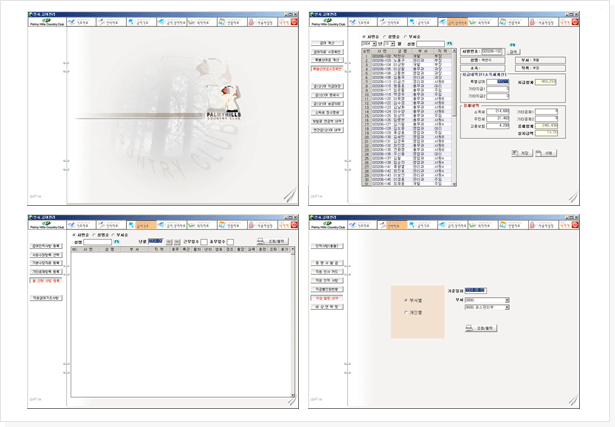Click the employee list vertical scrollbar

tap(454, 120)
